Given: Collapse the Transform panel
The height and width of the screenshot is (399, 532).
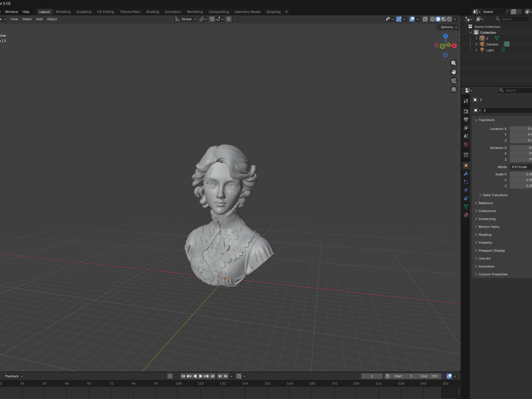Looking at the screenshot, I should 486,120.
